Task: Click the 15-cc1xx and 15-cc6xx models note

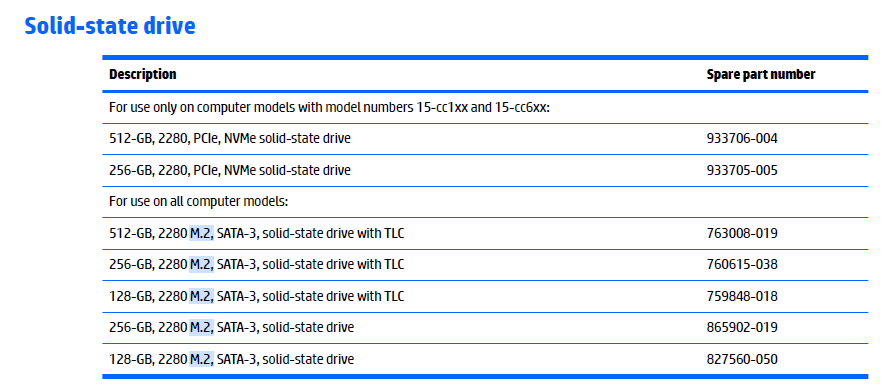Action: pyautogui.click(x=330, y=107)
